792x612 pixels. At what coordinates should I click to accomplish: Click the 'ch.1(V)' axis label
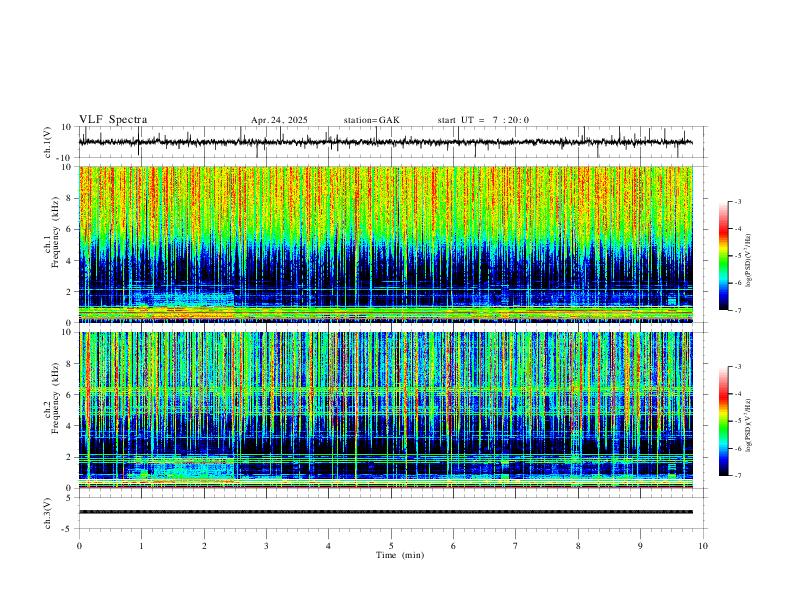48,142
